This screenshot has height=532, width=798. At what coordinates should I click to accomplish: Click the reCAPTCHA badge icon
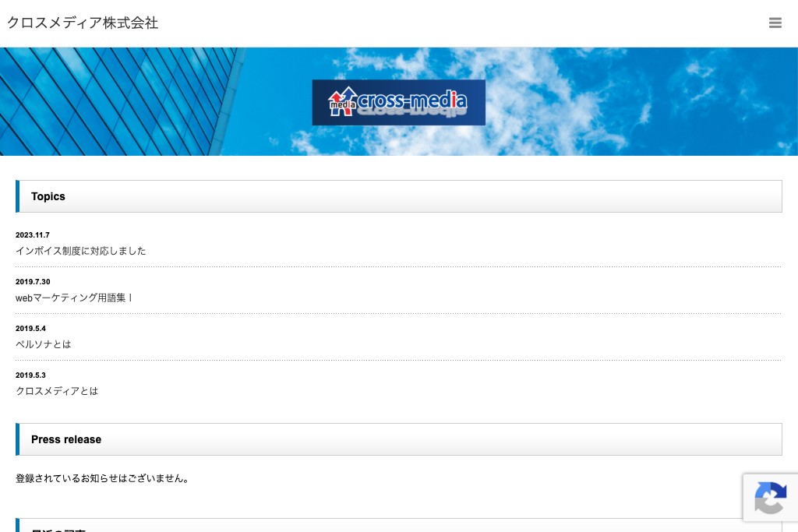pyautogui.click(x=771, y=498)
